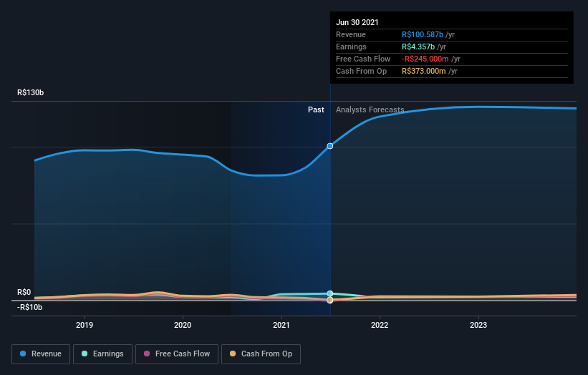The image size is (588, 375).
Task: Click the Earnings row label in tooltip
Action: pyautogui.click(x=351, y=47)
